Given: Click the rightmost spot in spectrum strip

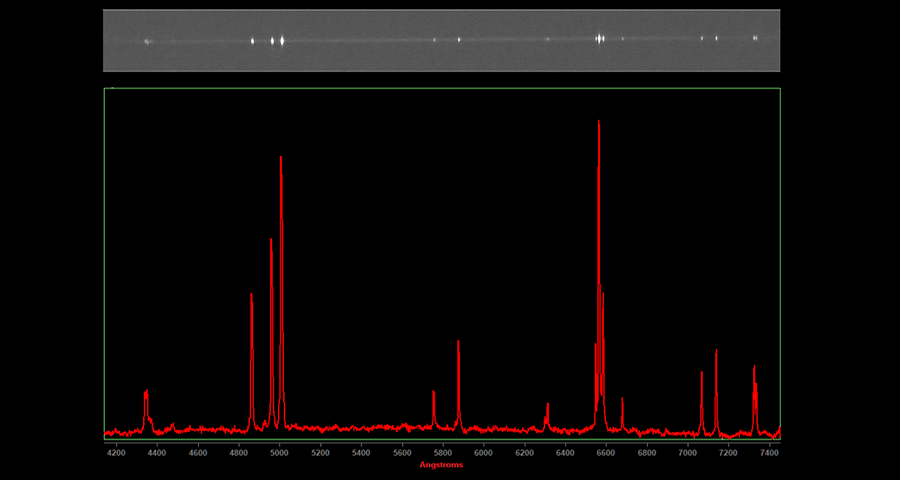Looking at the screenshot, I should 755,38.
